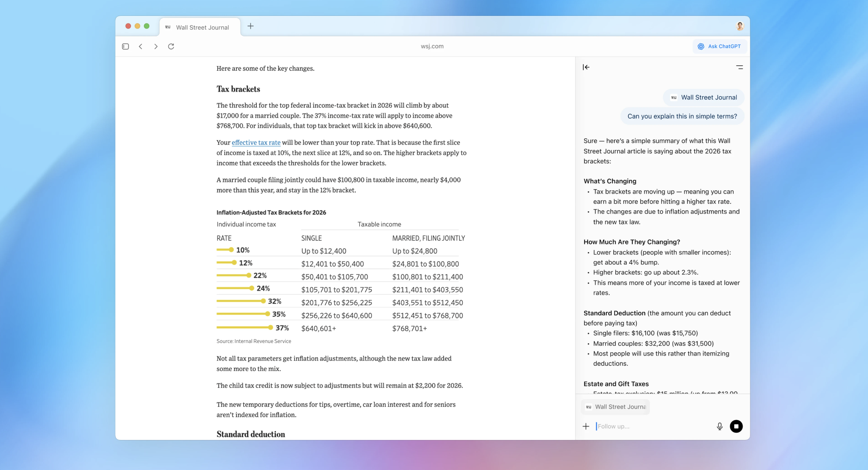
Task: Collapse the ChatGPT side panel arrow
Action: 586,67
